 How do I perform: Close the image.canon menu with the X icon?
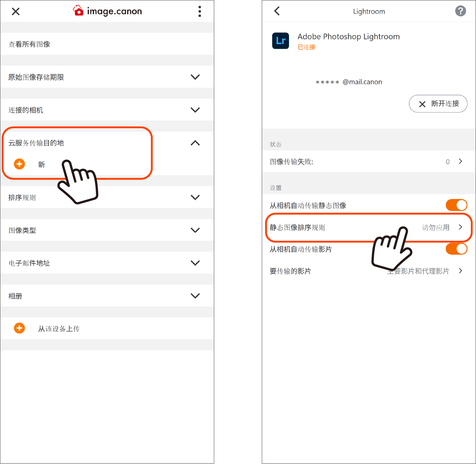click(x=15, y=11)
